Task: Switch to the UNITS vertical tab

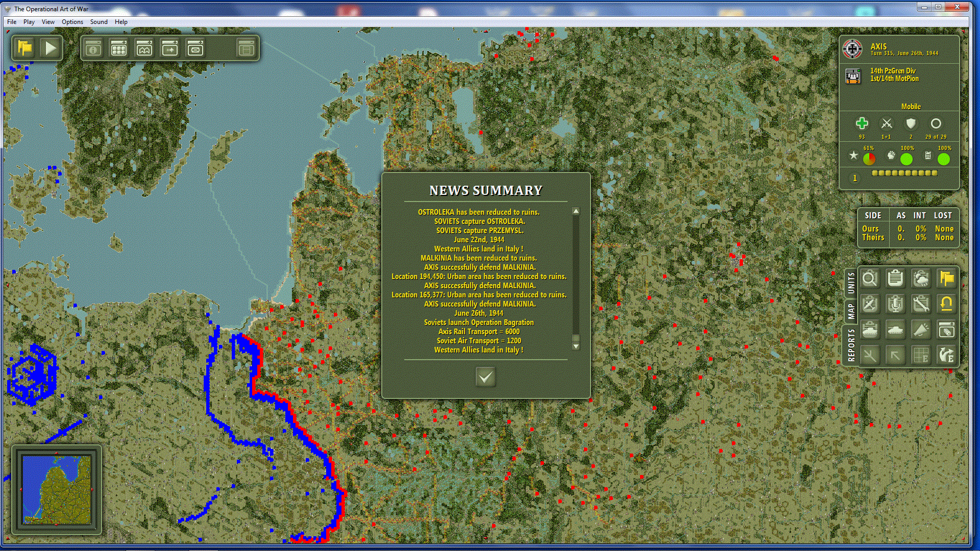Action: click(x=851, y=283)
